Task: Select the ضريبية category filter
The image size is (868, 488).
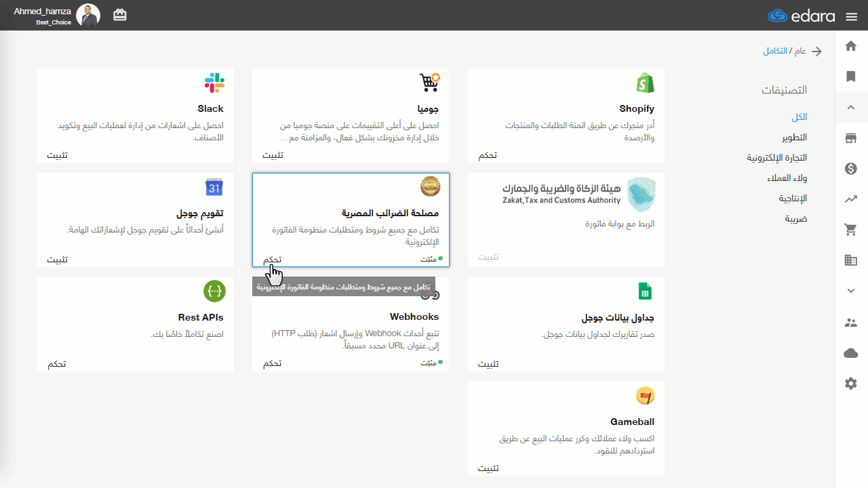Action: pos(796,219)
